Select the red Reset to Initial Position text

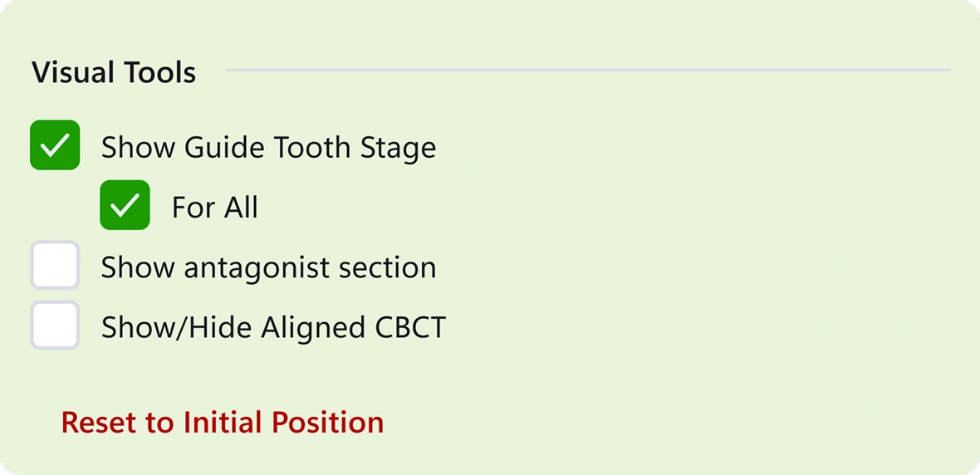click(x=223, y=423)
